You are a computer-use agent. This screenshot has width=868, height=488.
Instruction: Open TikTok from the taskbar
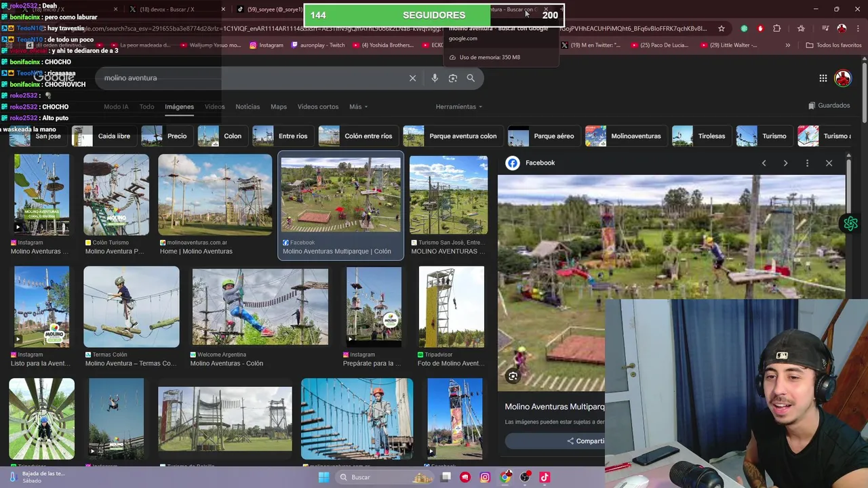pyautogui.click(x=545, y=477)
